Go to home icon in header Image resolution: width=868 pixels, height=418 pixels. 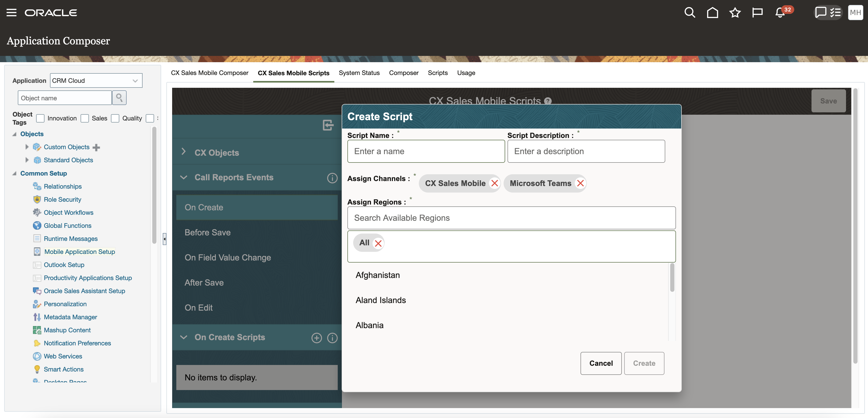click(712, 13)
